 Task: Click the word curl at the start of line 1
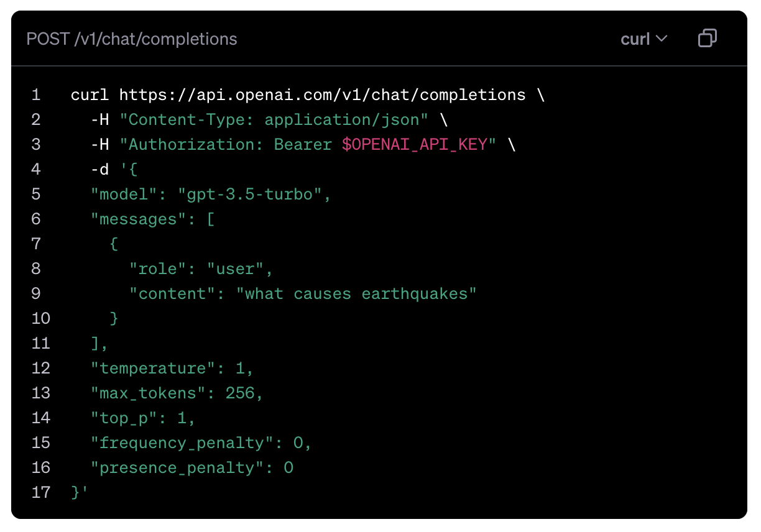90,95
